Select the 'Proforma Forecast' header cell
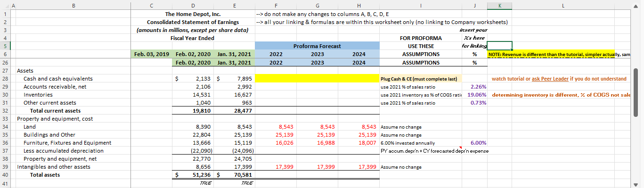The image size is (644, 188). pos(317,46)
